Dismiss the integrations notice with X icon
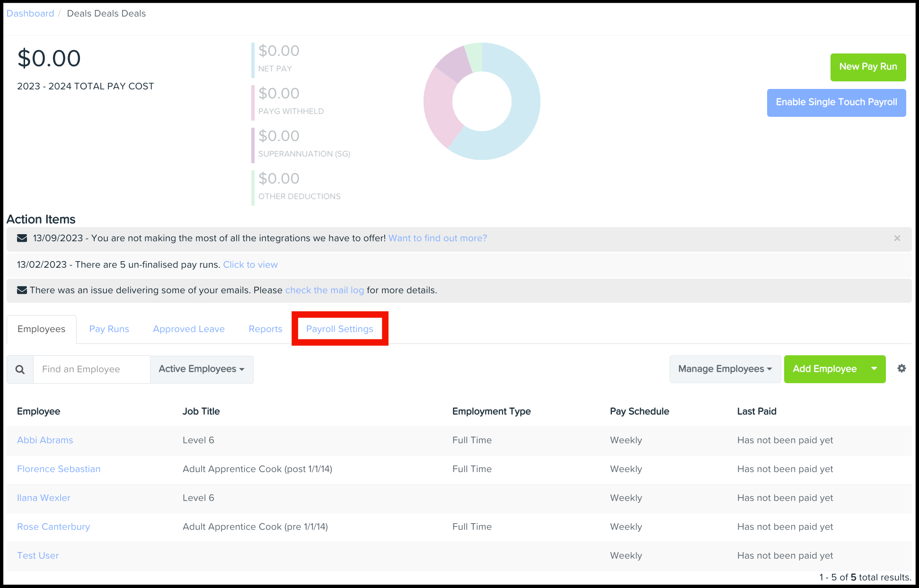 click(897, 238)
